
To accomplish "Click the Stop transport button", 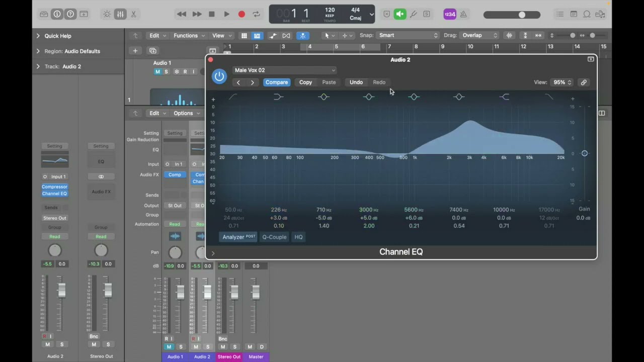I will pos(212,14).
